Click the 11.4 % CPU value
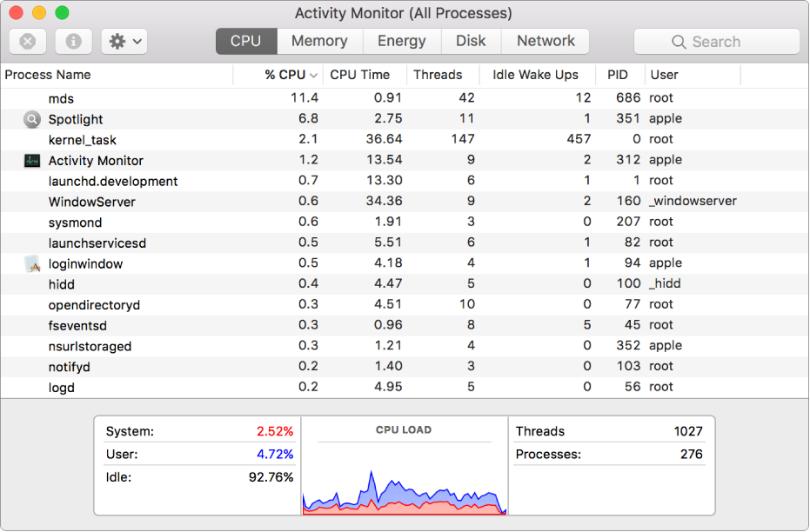This screenshot has width=810, height=532. coord(305,98)
